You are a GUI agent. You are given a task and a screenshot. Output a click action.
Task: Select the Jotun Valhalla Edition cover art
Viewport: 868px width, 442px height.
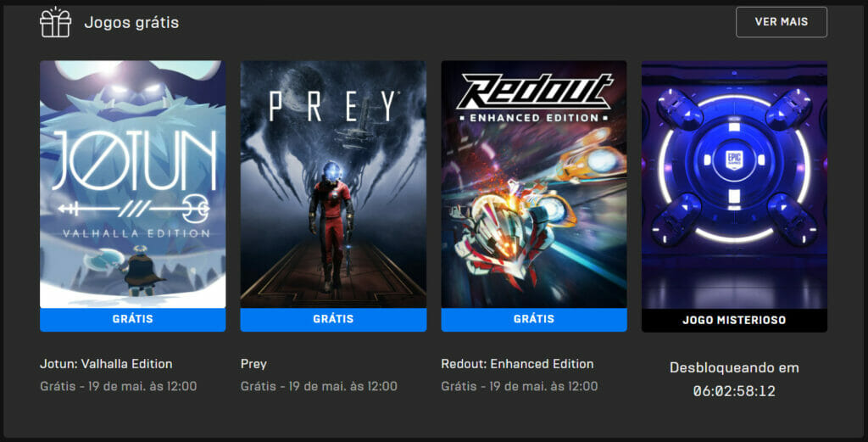[x=133, y=184]
